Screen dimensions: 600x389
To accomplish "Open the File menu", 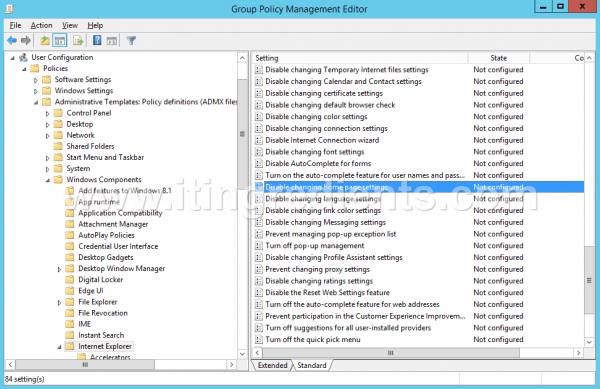I will (15, 25).
